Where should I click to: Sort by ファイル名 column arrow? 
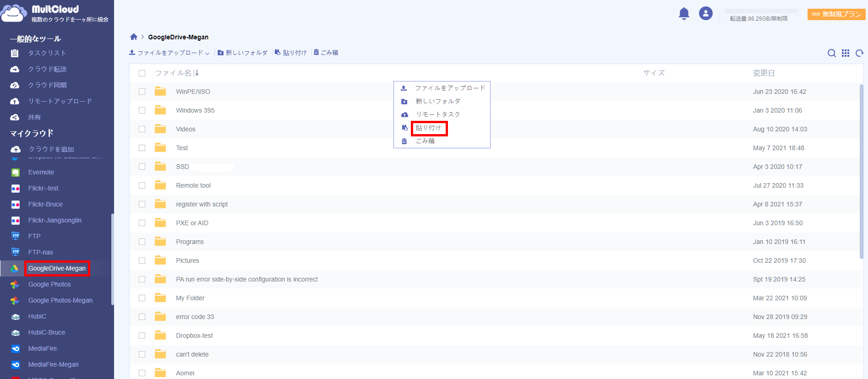tap(197, 73)
